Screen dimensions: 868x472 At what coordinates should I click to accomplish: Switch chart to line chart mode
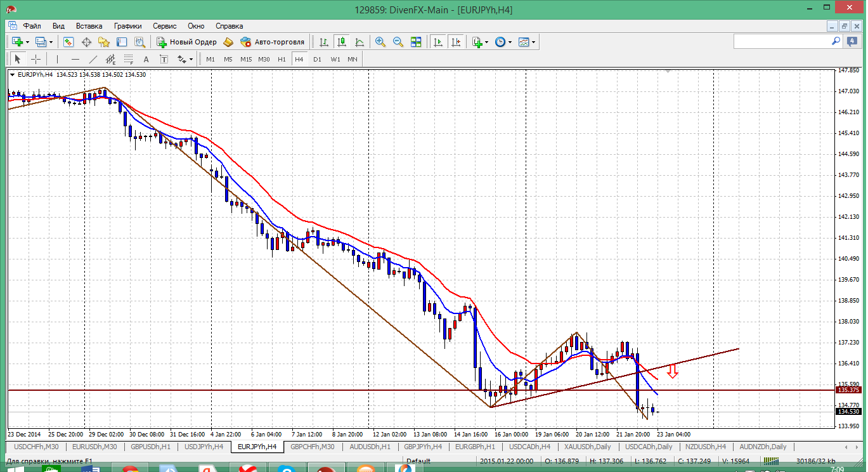point(360,42)
